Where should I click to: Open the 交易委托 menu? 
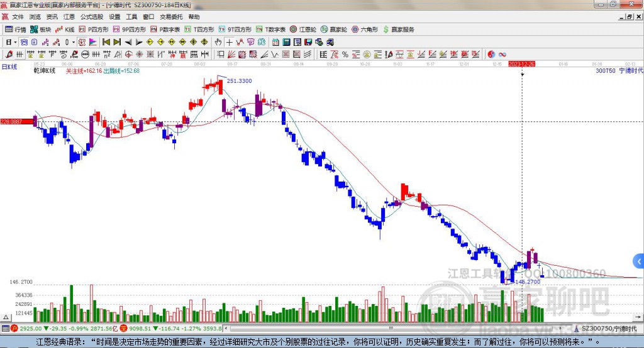coord(171,17)
